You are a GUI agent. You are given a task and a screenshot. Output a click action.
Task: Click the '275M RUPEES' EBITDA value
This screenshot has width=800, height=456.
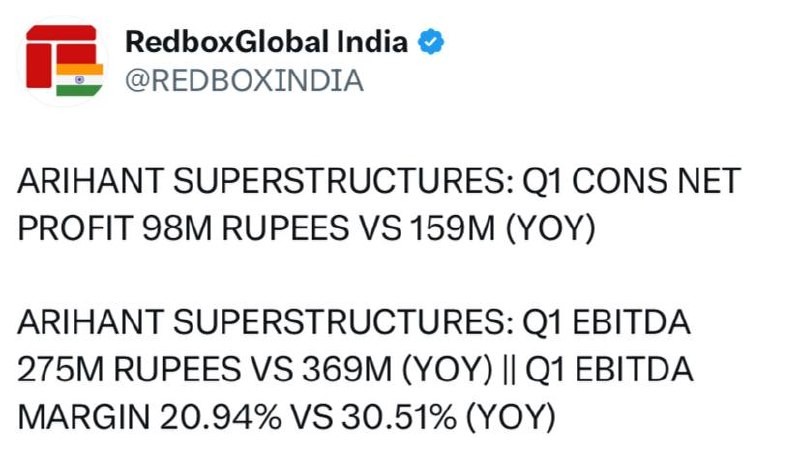(129, 369)
